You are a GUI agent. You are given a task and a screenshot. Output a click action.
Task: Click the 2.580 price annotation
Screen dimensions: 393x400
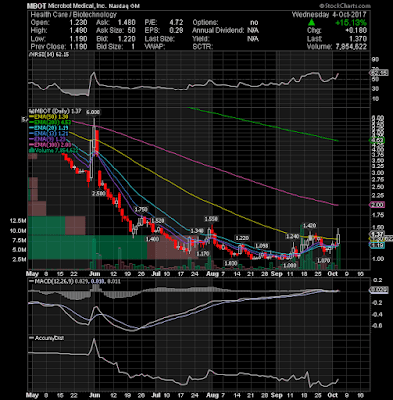click(99, 194)
